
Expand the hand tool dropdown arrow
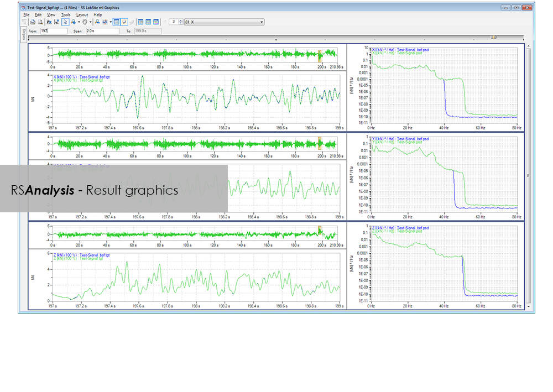click(90, 22)
